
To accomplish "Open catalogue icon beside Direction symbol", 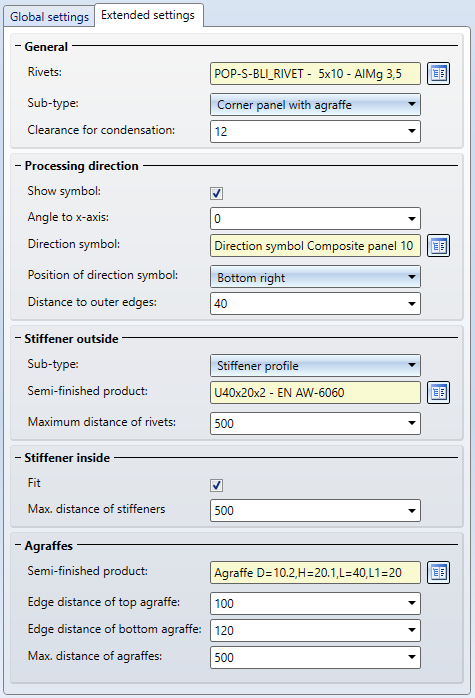I will click(x=438, y=246).
